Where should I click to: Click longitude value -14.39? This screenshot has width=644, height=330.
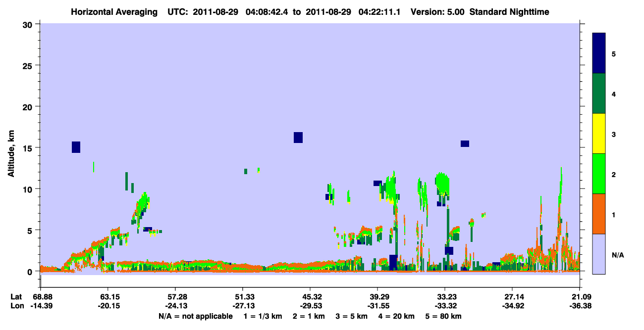tap(41, 306)
